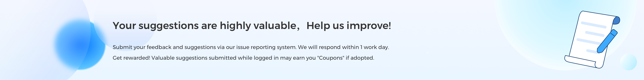The image size is (644, 80).
Task: Click the word "Coupons" in quotes
Action: 331,58
